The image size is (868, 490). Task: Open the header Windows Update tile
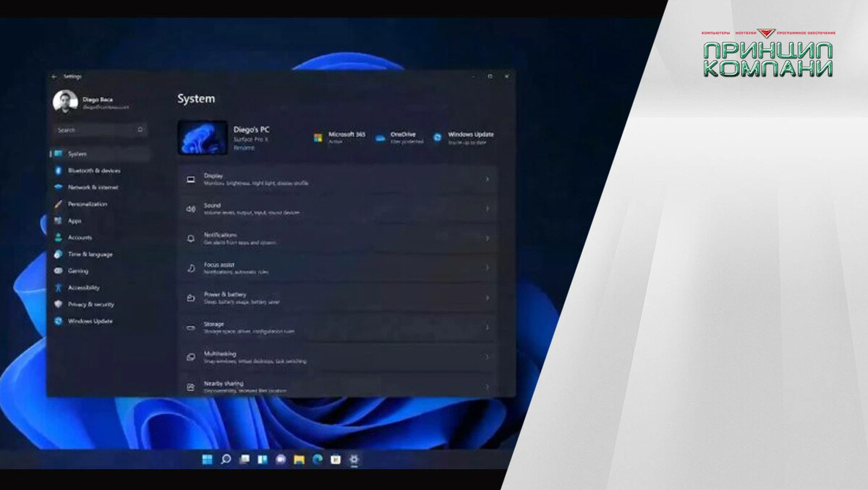[464, 138]
